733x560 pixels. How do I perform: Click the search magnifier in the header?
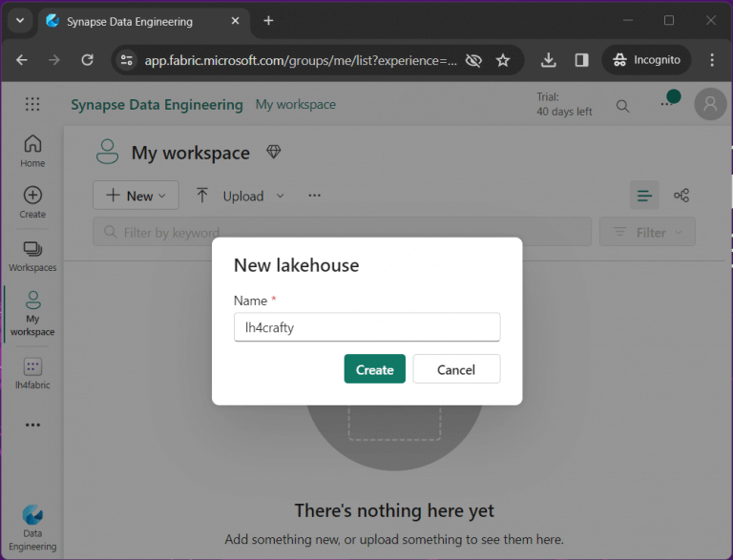point(622,105)
